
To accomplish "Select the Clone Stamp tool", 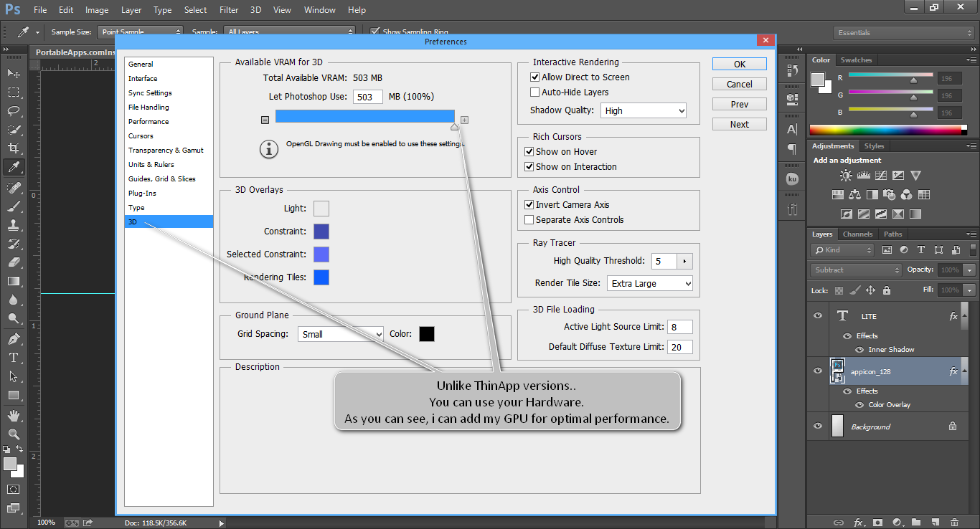I will pos(14,224).
